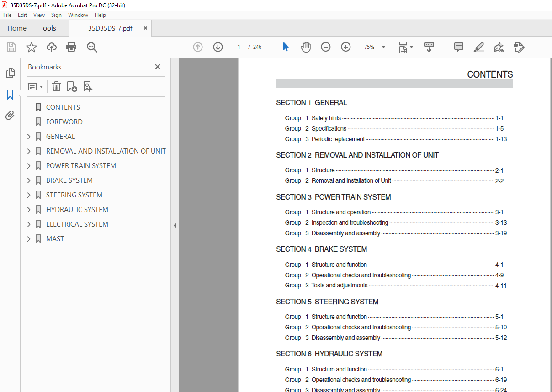Expand REMOVAL AND INSTALLATION OF UNIT bookmark
The height and width of the screenshot is (392, 552).
(x=29, y=151)
